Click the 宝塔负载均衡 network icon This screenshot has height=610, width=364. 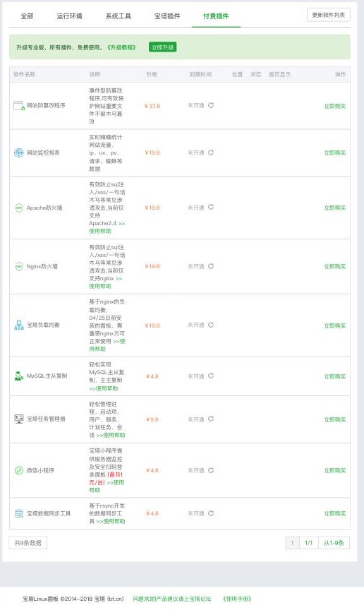19,325
